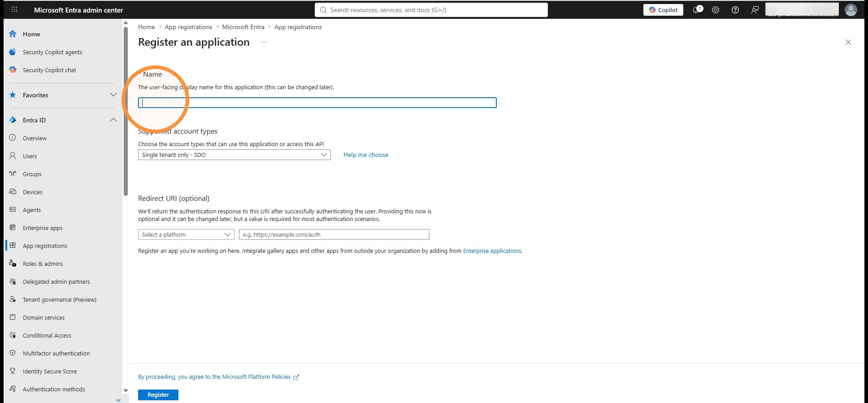Go to Groups in the sidebar menu
Screen dimensions: 868x403
click(32, 174)
